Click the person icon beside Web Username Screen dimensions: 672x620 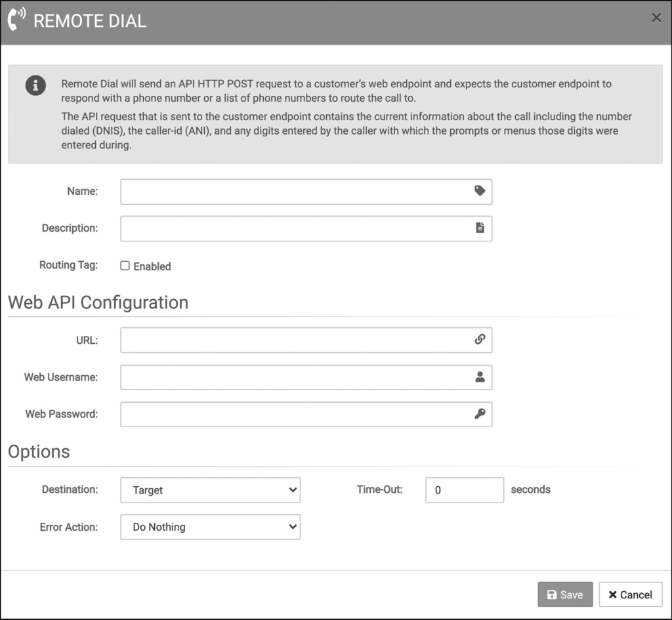[x=480, y=377]
